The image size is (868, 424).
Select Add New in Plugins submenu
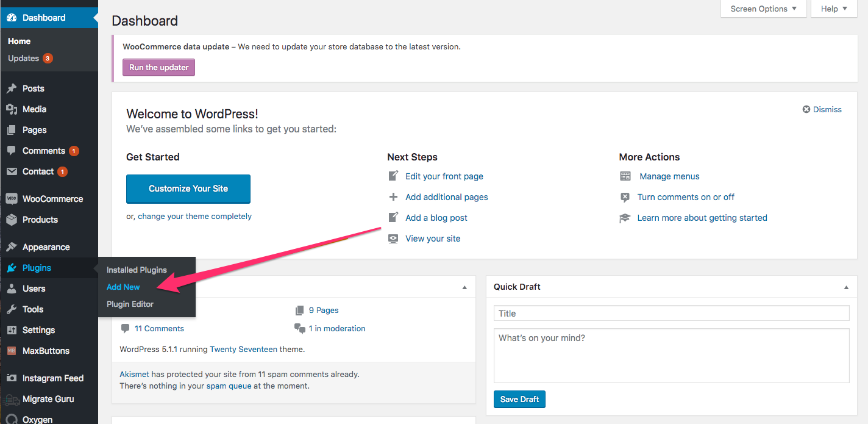click(123, 287)
